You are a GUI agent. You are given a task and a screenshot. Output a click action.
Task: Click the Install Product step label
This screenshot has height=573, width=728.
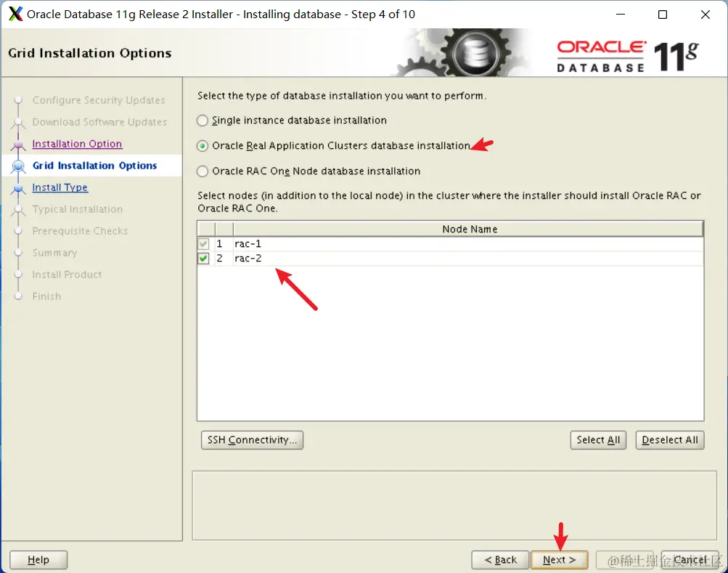(67, 275)
